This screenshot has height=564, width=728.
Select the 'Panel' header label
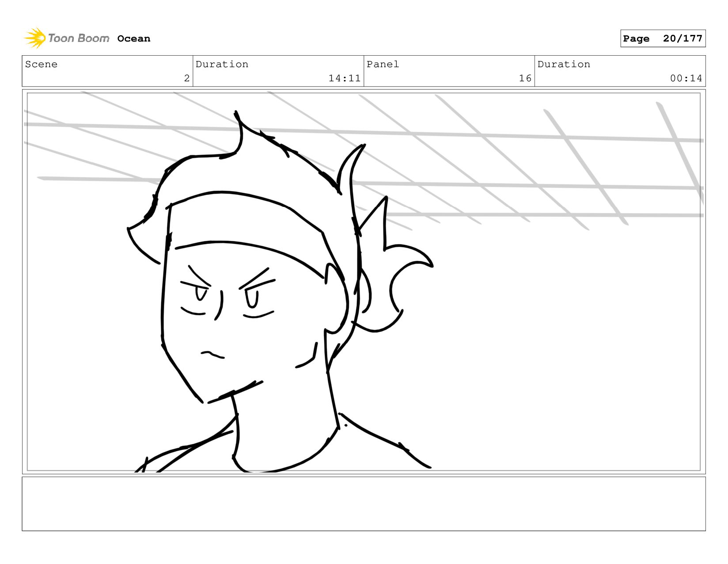pyautogui.click(x=383, y=64)
